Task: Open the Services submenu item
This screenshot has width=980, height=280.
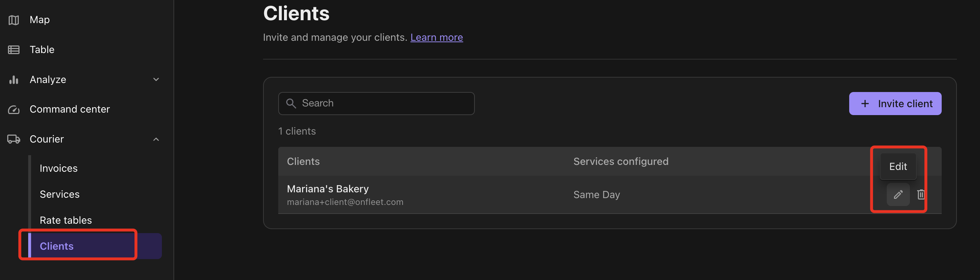Action: point(60,194)
